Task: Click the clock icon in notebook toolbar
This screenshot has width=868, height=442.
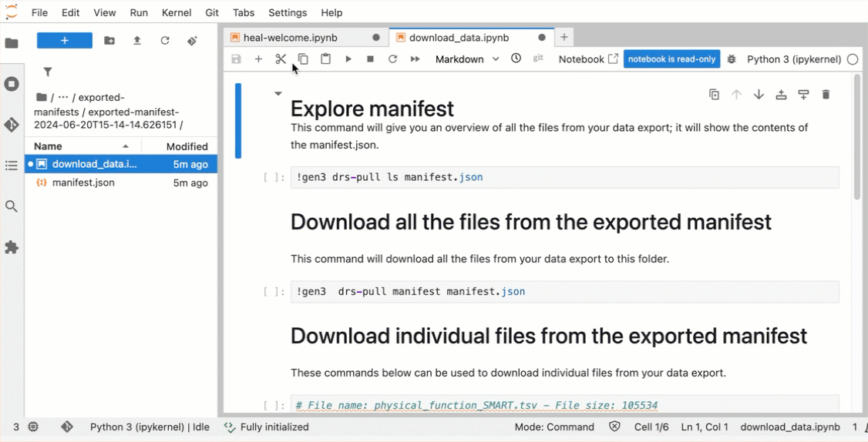Action: coord(516,59)
